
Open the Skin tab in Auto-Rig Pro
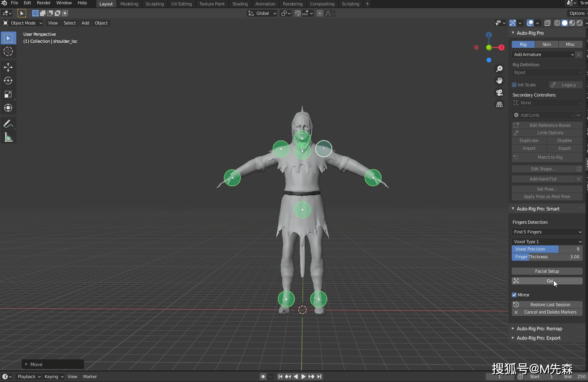pyautogui.click(x=546, y=44)
